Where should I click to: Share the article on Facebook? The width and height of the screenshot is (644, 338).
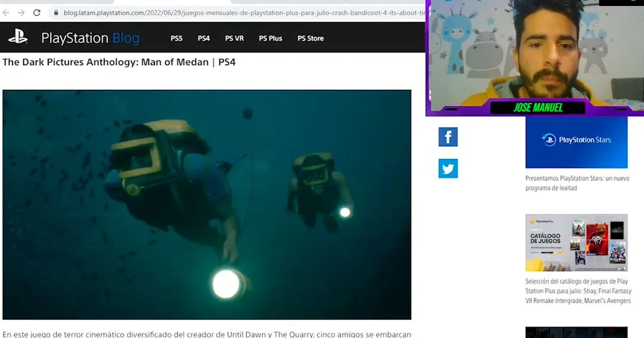pyautogui.click(x=448, y=137)
